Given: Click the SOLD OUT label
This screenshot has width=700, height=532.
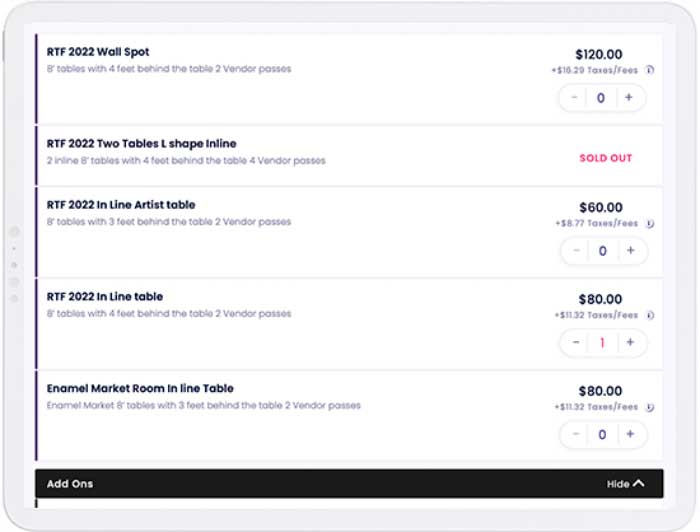Looking at the screenshot, I should click(x=605, y=158).
